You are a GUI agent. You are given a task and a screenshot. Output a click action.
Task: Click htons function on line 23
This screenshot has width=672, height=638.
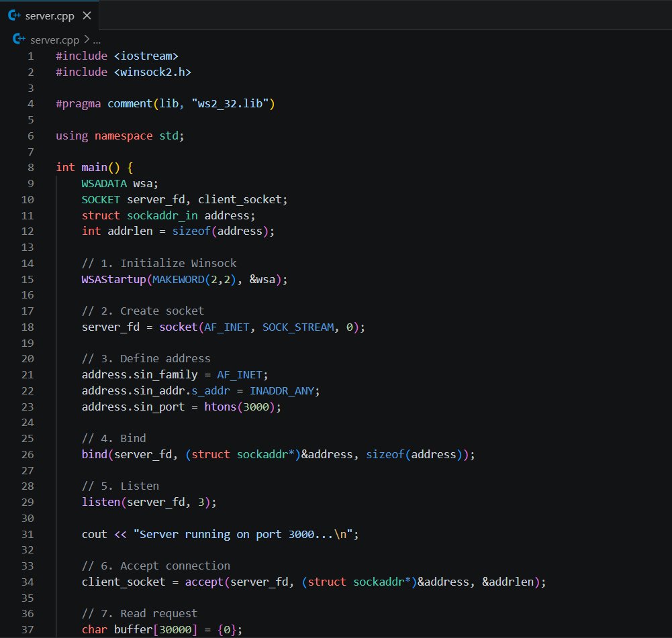point(220,407)
